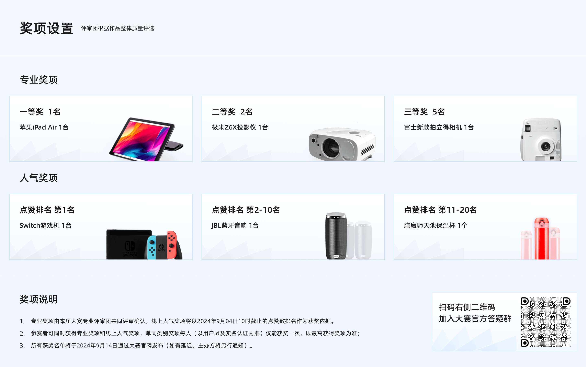
Task: Click the 奖项说明 section heading
Action: 39,300
